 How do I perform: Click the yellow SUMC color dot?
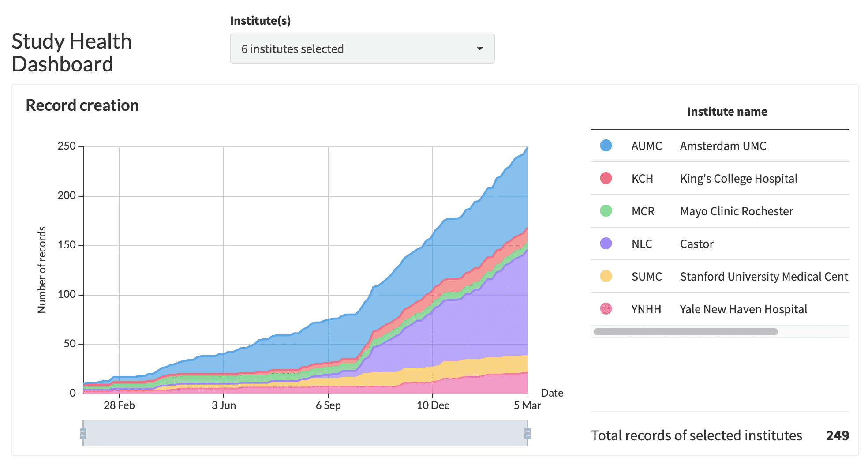tap(606, 276)
